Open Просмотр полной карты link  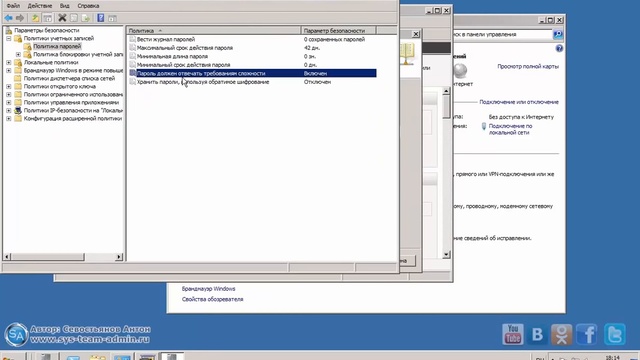(528, 66)
